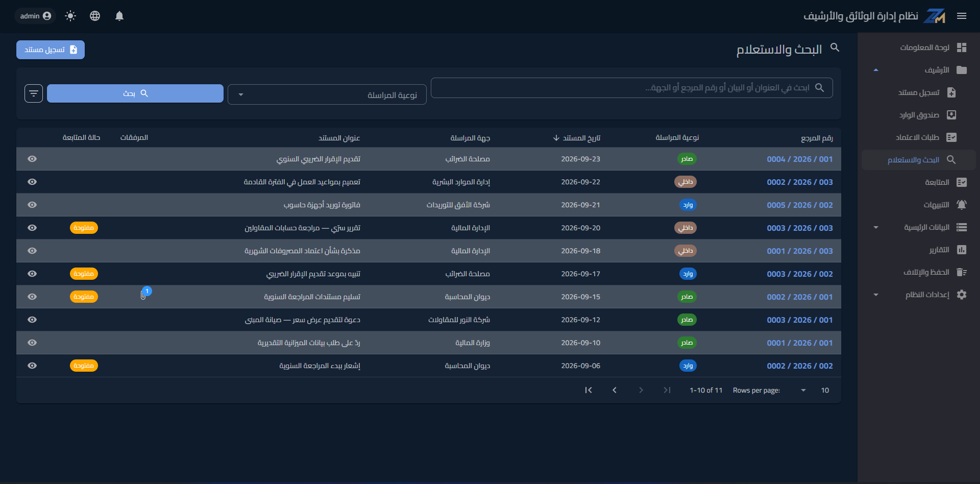Open التنبيهات in the sidebar

coord(919,205)
